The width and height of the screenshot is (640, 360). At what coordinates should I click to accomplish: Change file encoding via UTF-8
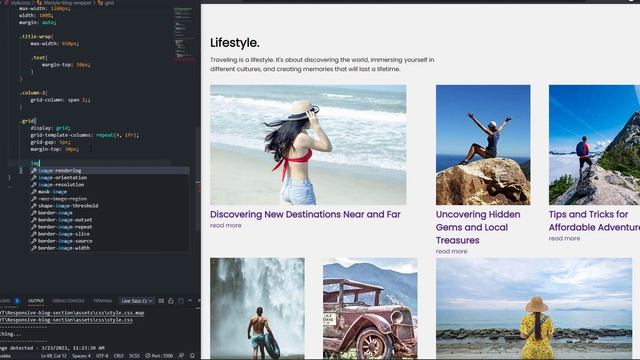(x=102, y=356)
